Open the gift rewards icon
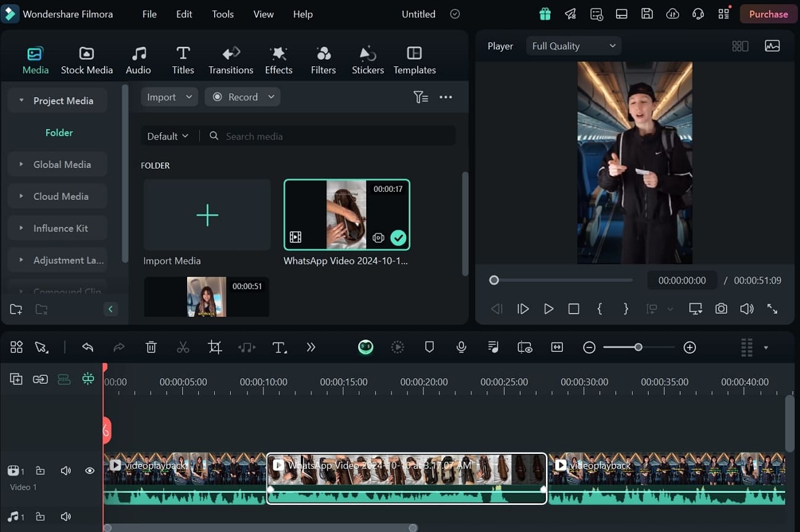This screenshot has width=800, height=532. point(545,14)
